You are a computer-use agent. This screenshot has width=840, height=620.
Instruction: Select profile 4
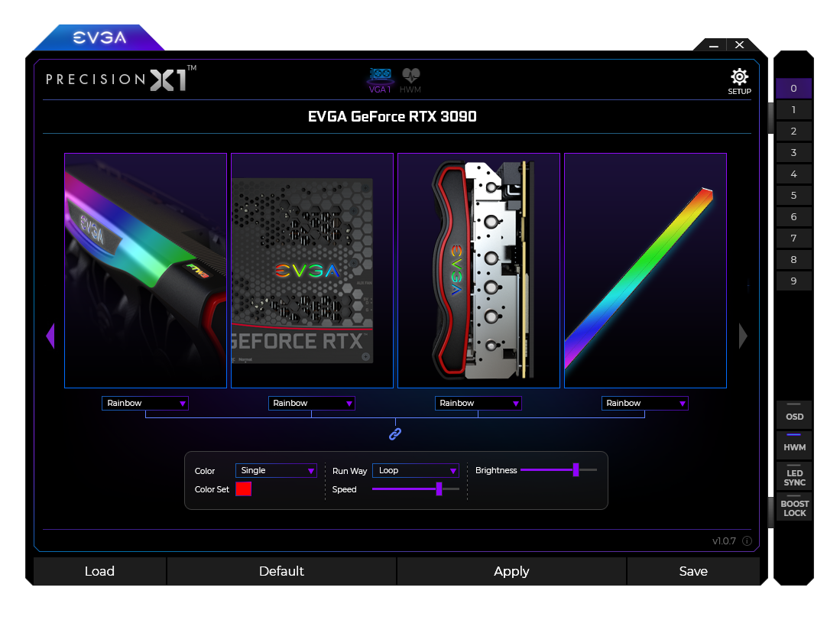[794, 174]
